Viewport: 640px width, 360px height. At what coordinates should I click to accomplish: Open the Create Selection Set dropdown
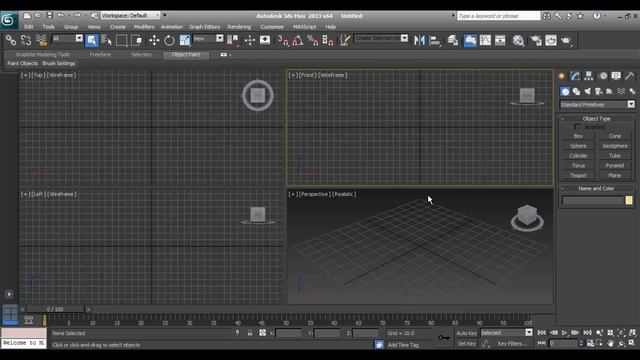381,38
